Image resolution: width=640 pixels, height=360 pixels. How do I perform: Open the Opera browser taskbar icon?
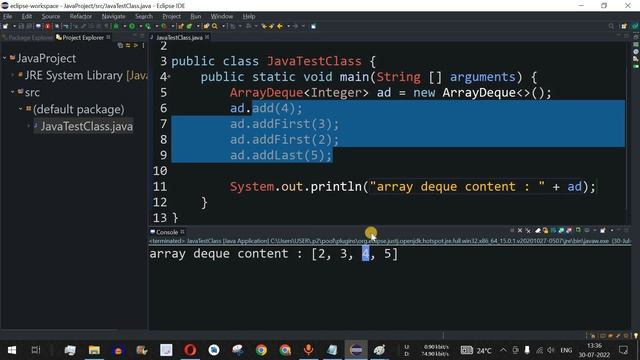pyautogui.click(x=190, y=350)
